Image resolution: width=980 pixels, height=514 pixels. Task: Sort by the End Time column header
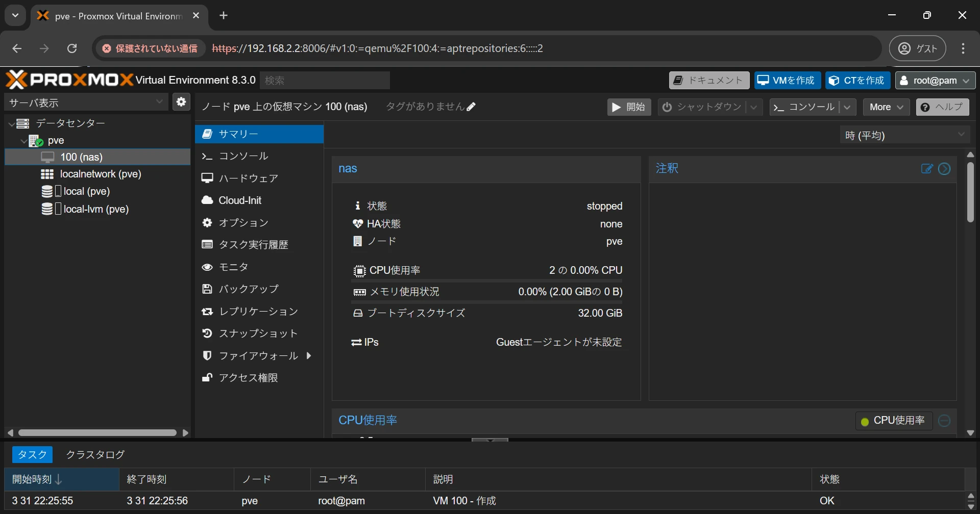point(177,479)
